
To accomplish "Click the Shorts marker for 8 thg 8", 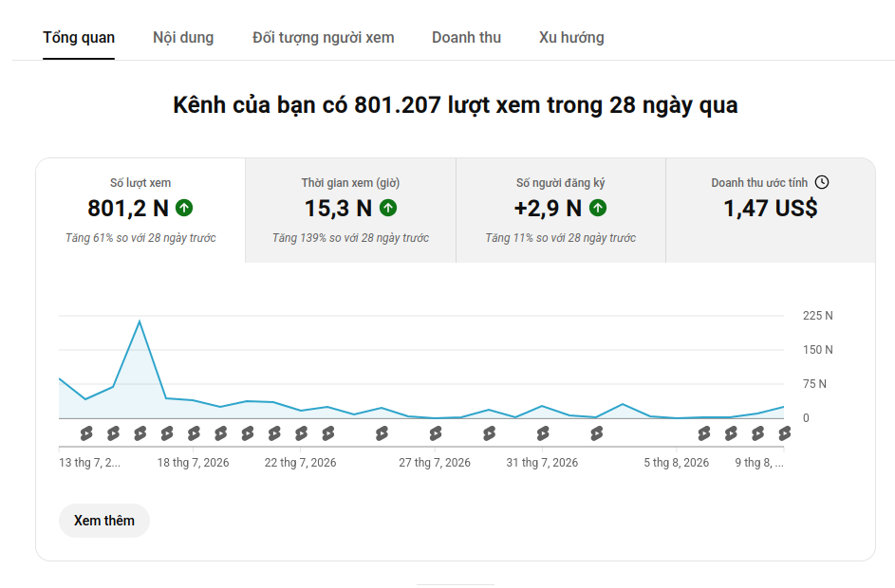I will [757, 434].
